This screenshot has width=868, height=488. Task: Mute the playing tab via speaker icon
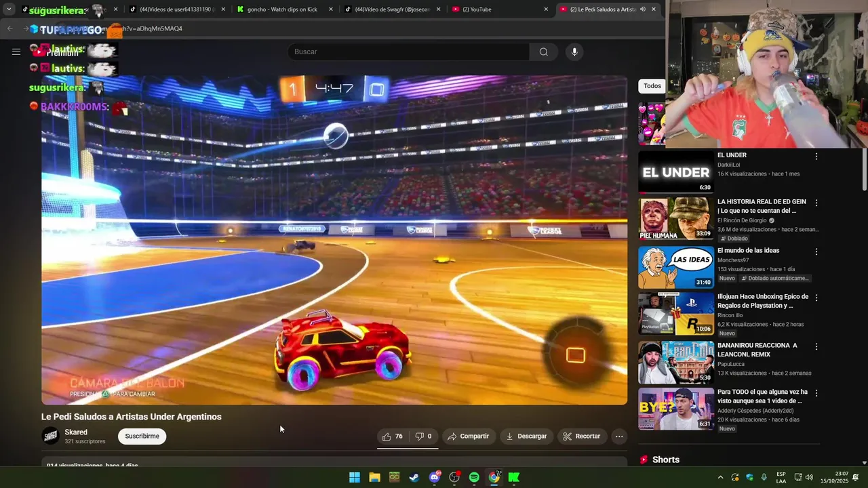click(x=642, y=9)
